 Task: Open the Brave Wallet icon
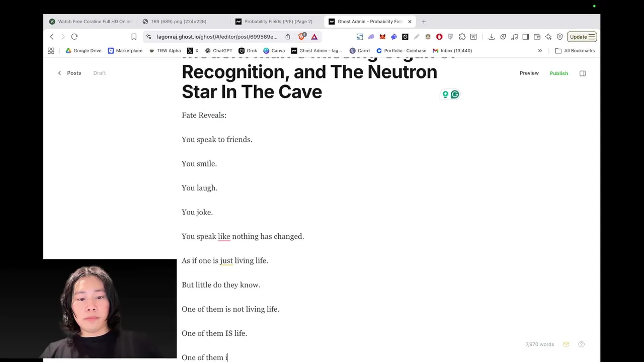click(x=537, y=37)
